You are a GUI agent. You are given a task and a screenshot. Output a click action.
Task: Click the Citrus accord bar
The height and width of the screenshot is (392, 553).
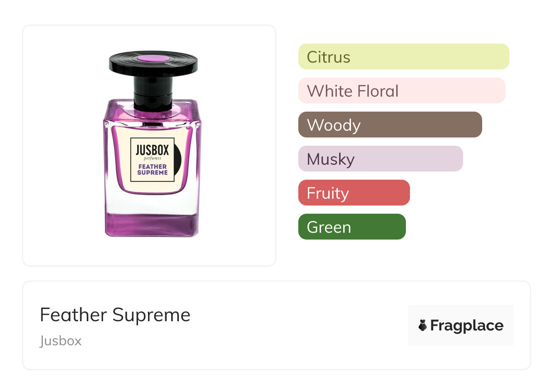coord(403,57)
